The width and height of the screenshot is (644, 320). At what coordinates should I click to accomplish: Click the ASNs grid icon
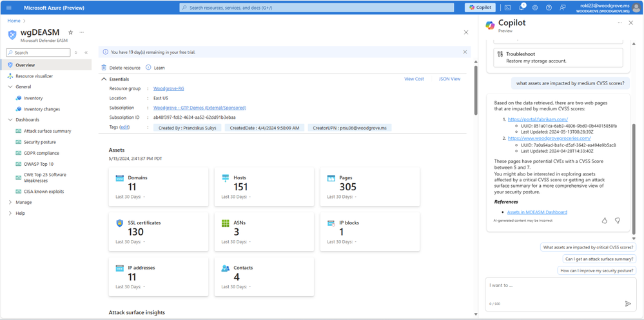coord(226,223)
